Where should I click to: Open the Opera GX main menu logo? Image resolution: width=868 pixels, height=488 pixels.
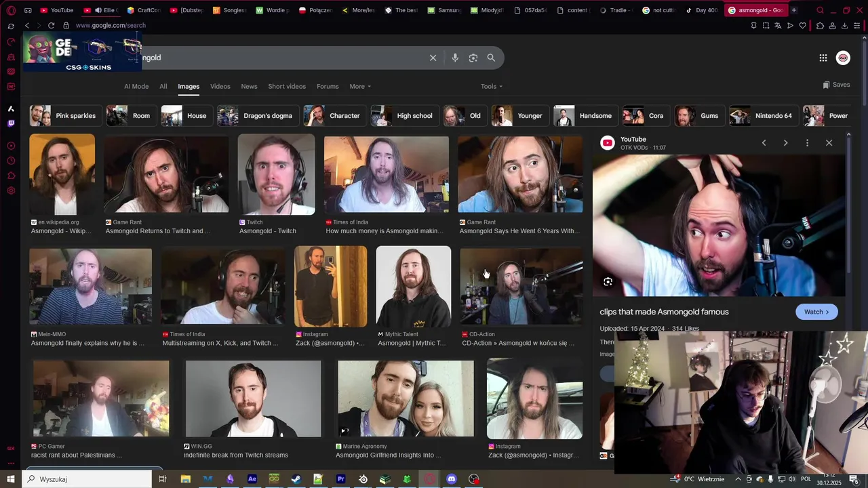tap(11, 10)
